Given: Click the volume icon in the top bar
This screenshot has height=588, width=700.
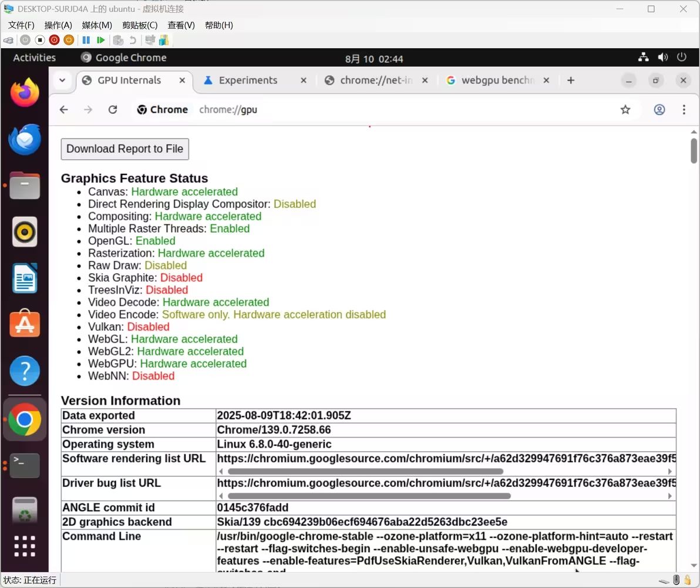Looking at the screenshot, I should [663, 57].
